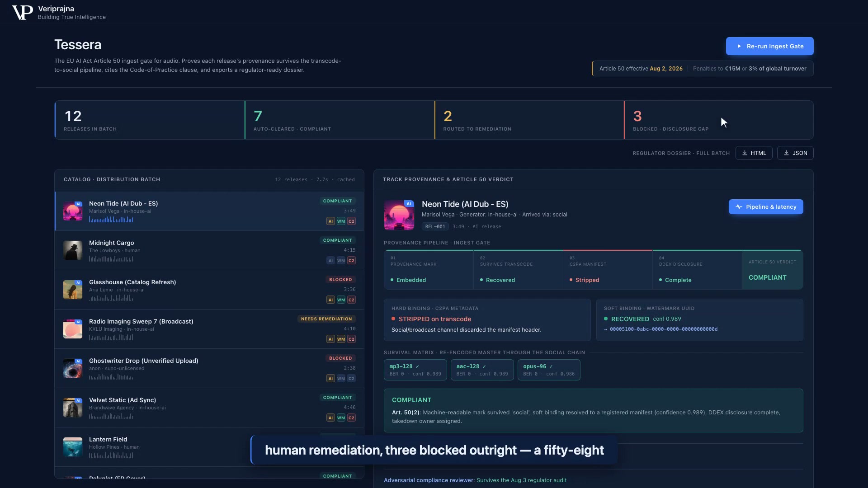Click the C2 badge on Glasshouse row
The height and width of the screenshot is (488, 868).
351,300
